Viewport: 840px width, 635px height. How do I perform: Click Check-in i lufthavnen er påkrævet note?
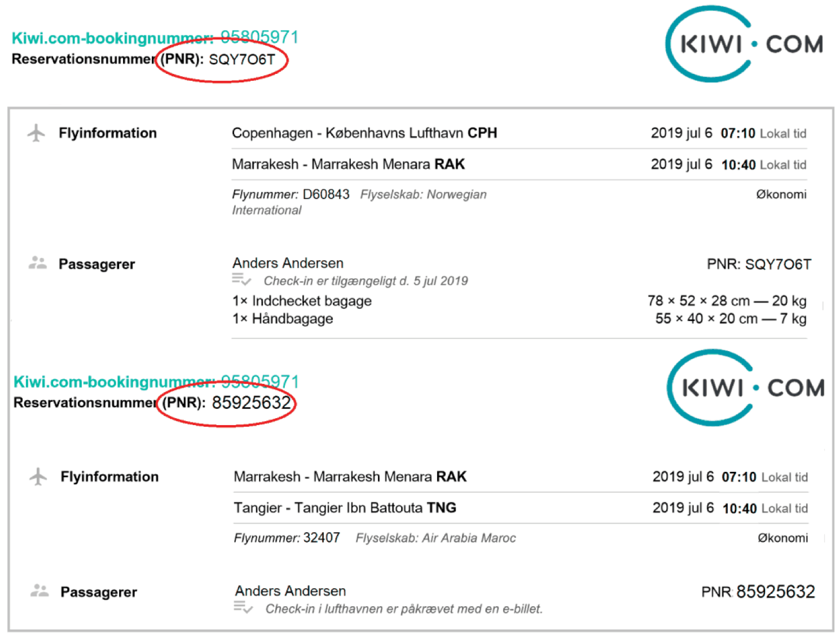coord(404,609)
